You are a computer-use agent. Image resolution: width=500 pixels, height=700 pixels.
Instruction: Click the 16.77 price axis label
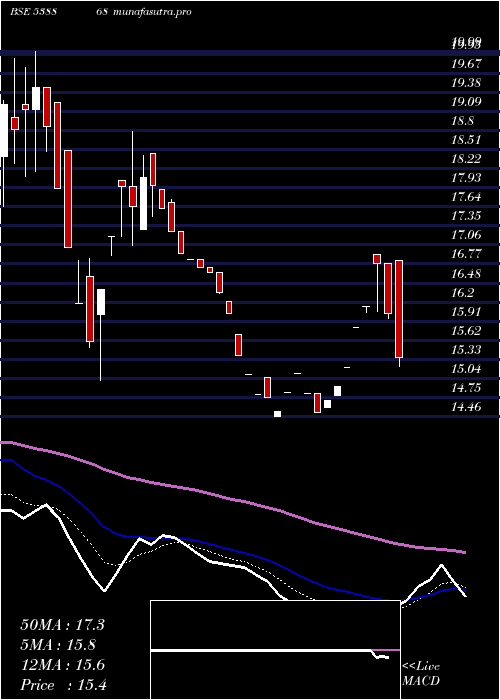click(466, 254)
